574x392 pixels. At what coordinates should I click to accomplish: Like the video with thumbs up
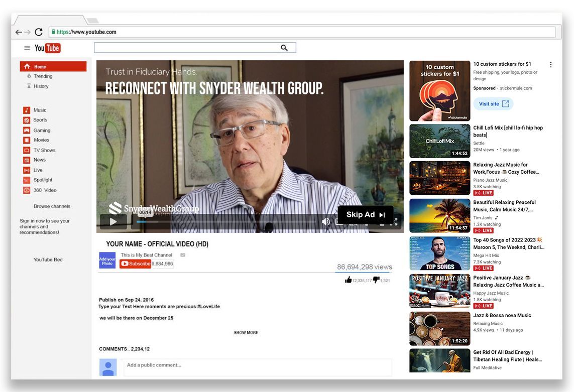348,280
